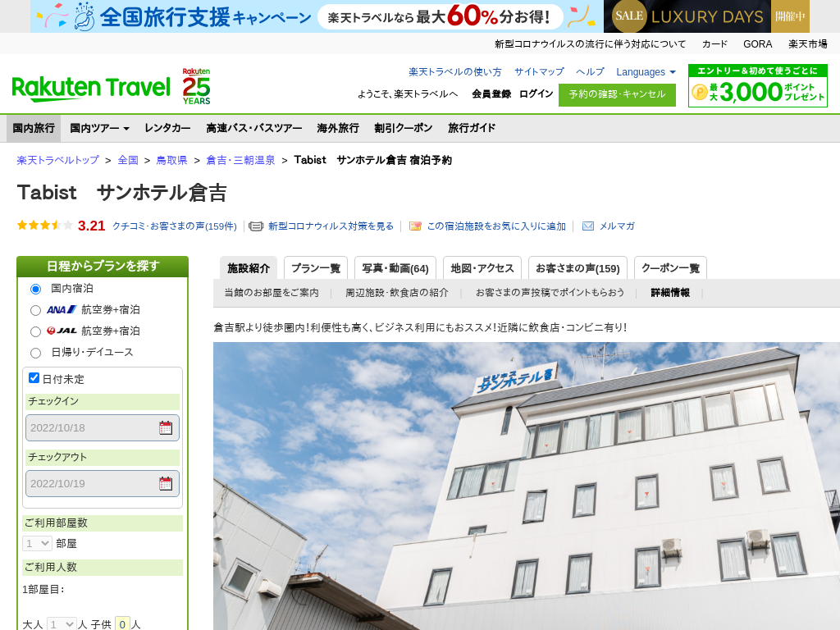
Task: Go to 楽天トラベルトップ breadcrumb
Action: (x=58, y=160)
